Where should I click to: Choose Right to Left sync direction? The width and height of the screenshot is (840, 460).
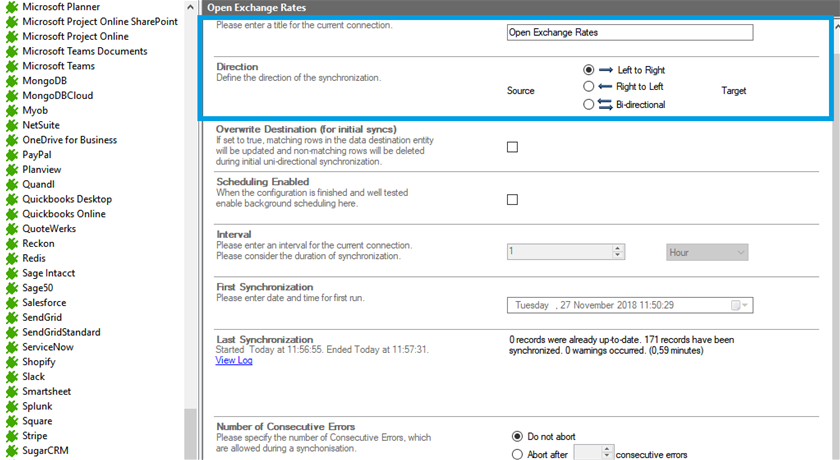coord(589,87)
